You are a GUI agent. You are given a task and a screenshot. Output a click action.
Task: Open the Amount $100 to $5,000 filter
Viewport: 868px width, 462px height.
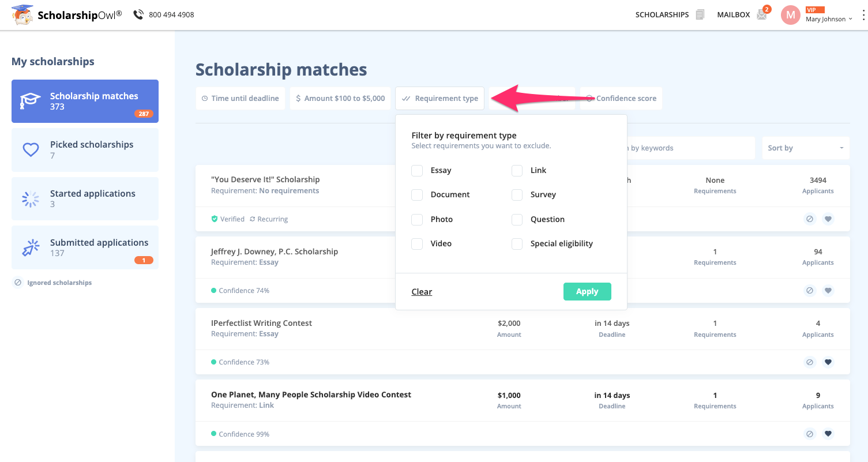point(340,99)
